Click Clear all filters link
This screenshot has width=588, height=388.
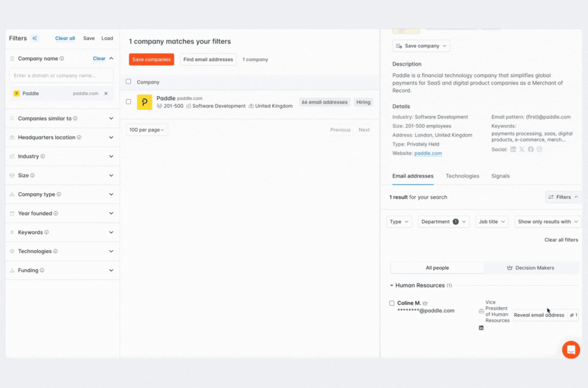pos(561,240)
